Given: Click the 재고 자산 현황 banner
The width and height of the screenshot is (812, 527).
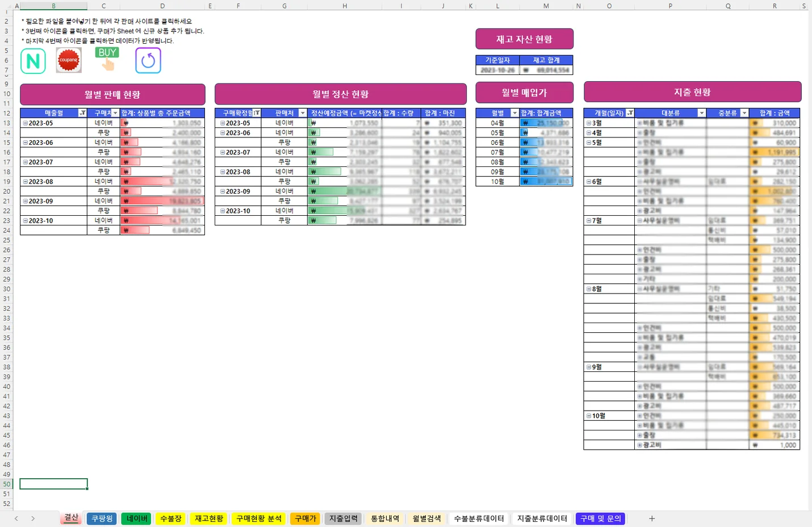Looking at the screenshot, I should [524, 39].
